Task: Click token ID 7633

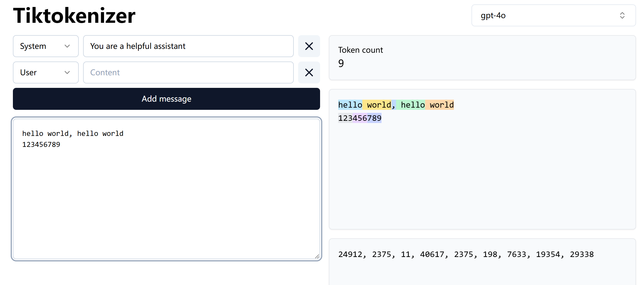Action: coord(517,255)
